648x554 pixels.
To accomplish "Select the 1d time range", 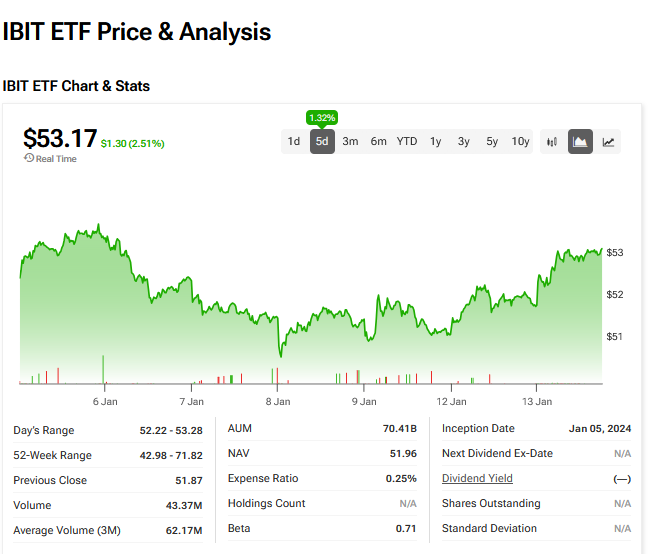I will point(294,142).
